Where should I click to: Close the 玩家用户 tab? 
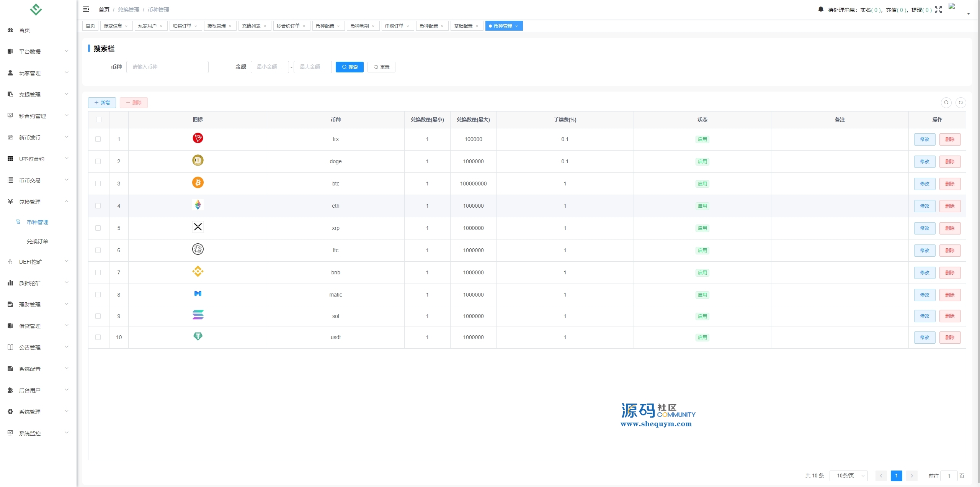pyautogui.click(x=161, y=26)
